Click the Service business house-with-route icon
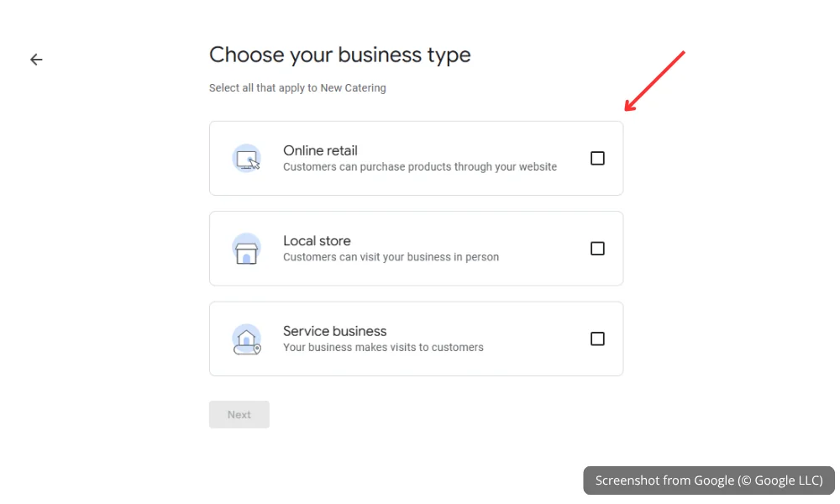840x504 pixels. [x=246, y=339]
